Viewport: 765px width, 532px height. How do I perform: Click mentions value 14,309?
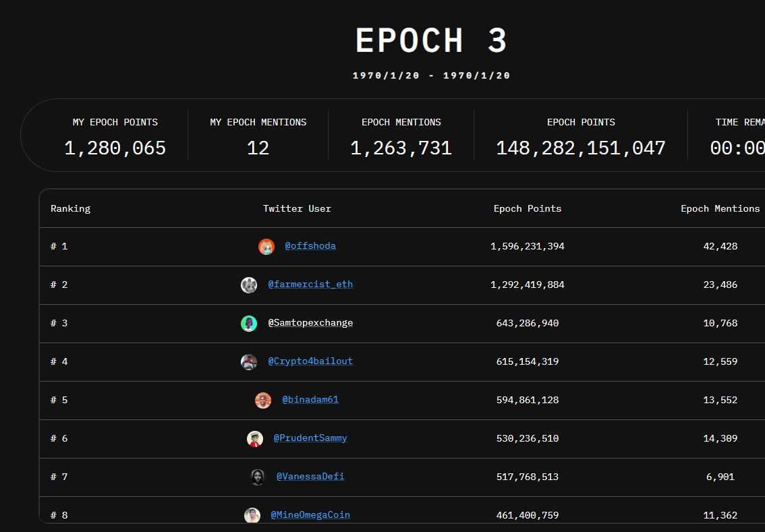pos(720,439)
